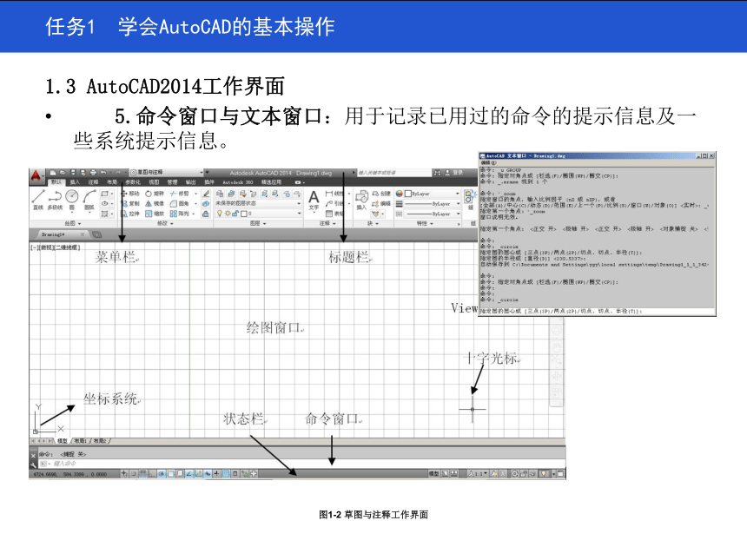This screenshot has width=747, height=560.
Task: Close the Drawing1 file tab
Action: [83, 234]
